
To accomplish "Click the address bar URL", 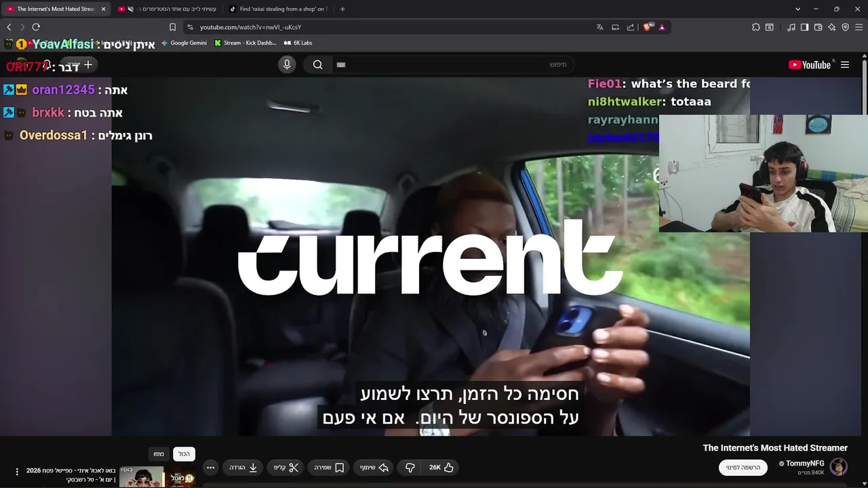I will point(250,27).
